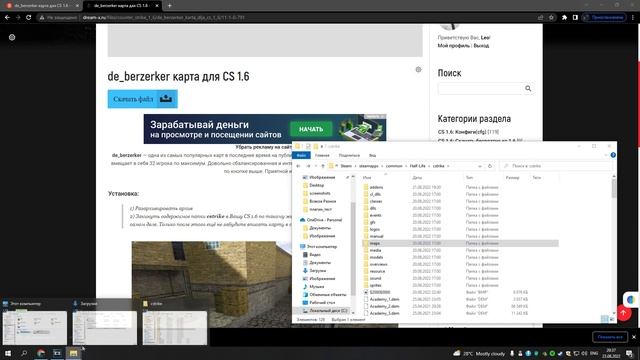The height and width of the screenshot is (360, 640).
Task: Select the active de_berzerker browser tab
Action: click(x=122, y=6)
